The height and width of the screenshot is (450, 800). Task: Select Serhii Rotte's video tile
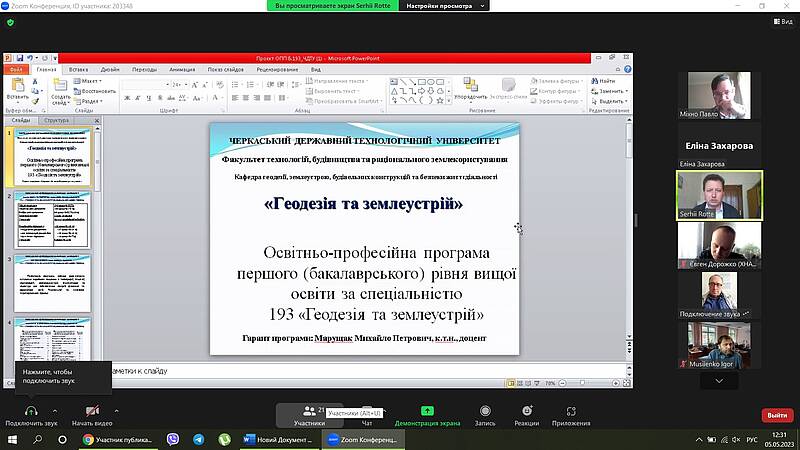(719, 194)
